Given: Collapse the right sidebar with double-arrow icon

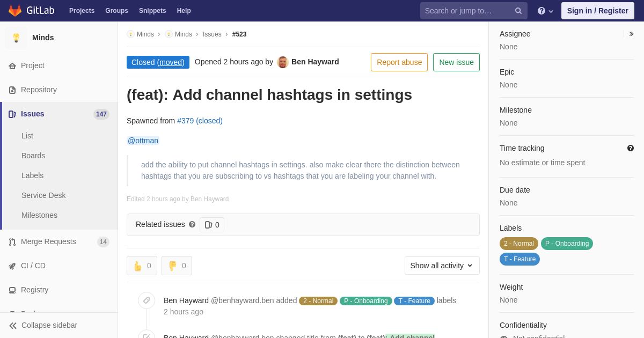Looking at the screenshot, I should click(x=631, y=34).
